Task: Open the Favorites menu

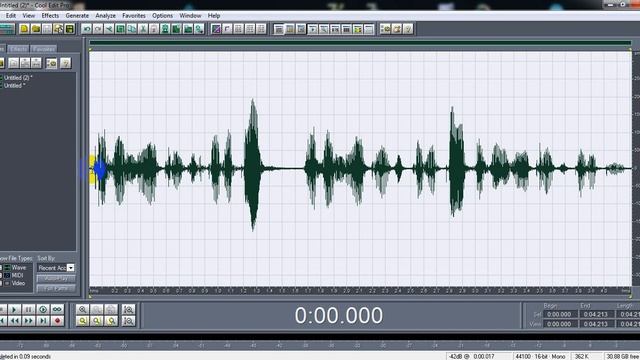Action: (x=134, y=16)
